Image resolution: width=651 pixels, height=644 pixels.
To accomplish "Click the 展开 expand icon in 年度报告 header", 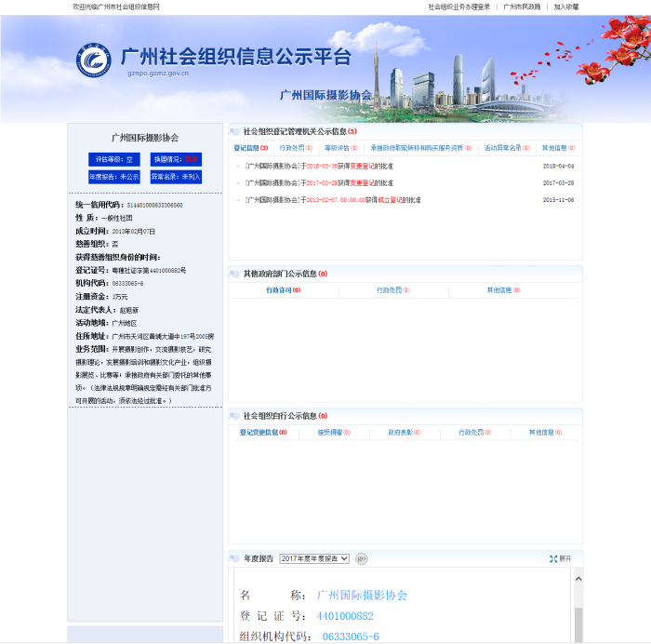I will click(x=561, y=558).
